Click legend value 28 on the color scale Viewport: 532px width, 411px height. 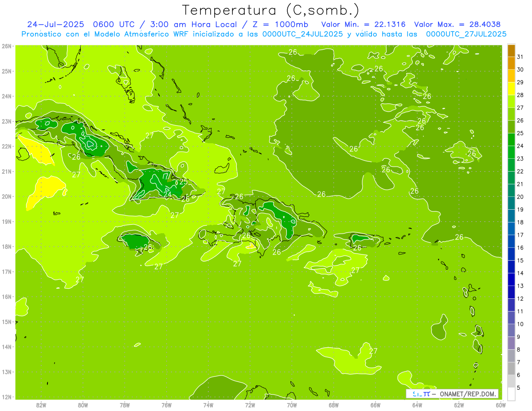[x=520, y=95]
